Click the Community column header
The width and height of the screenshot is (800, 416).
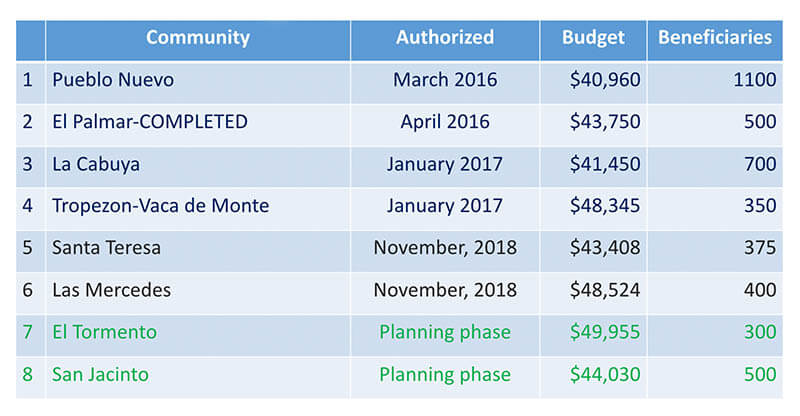pos(197,38)
